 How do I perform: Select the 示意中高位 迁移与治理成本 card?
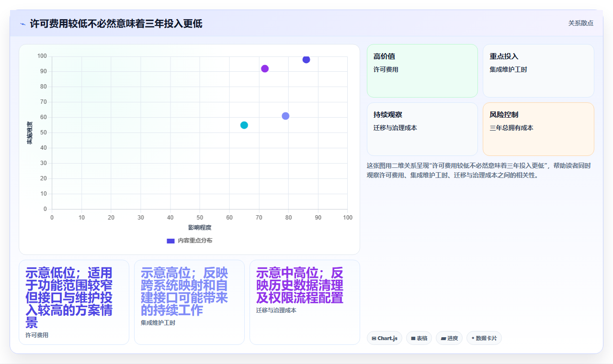click(305, 302)
